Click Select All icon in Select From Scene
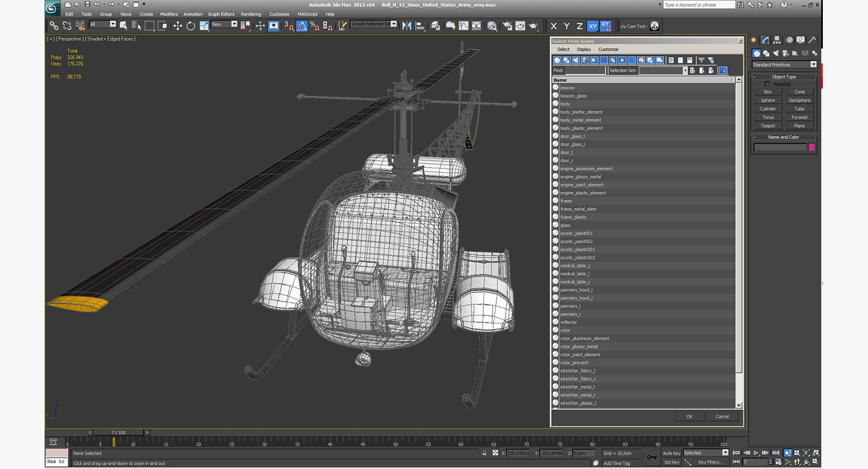The height and width of the screenshot is (469, 868). (x=671, y=60)
